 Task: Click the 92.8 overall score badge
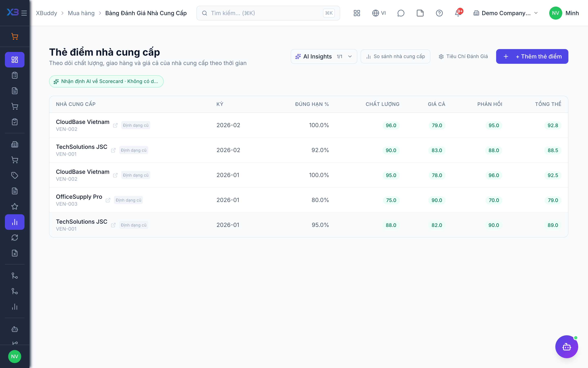point(552,125)
